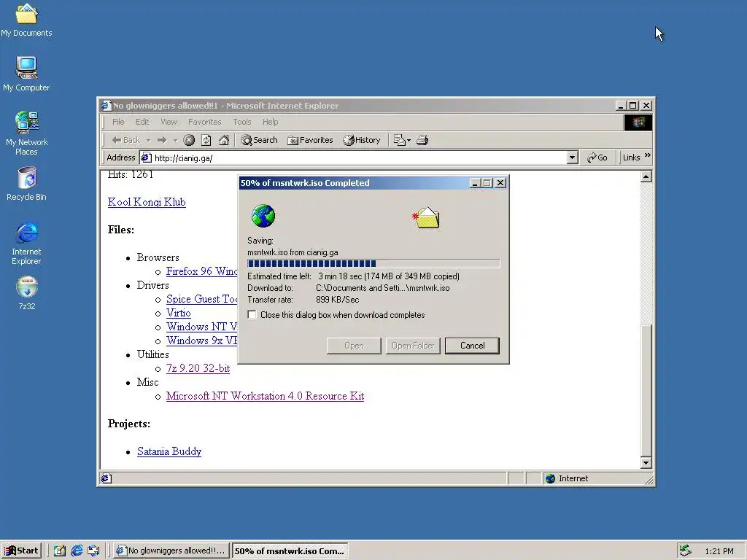The width and height of the screenshot is (747, 560).
Task: Click the 1:21 PM taskbar clock
Action: pos(719,551)
